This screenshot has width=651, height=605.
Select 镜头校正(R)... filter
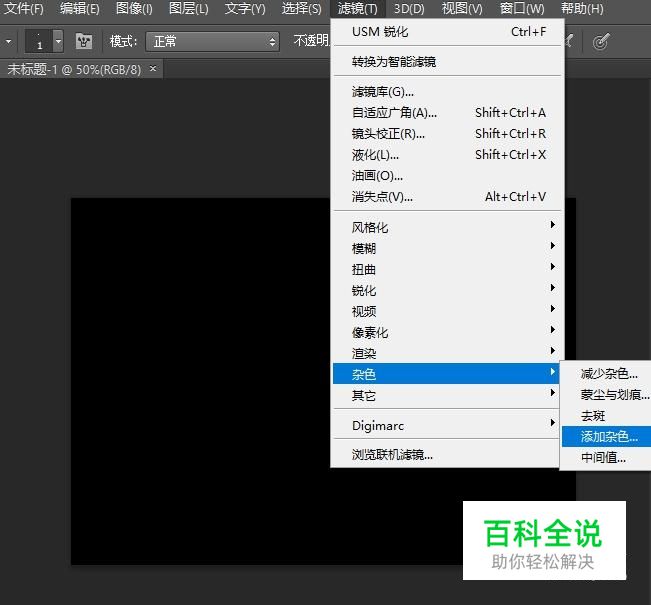[x=448, y=134]
